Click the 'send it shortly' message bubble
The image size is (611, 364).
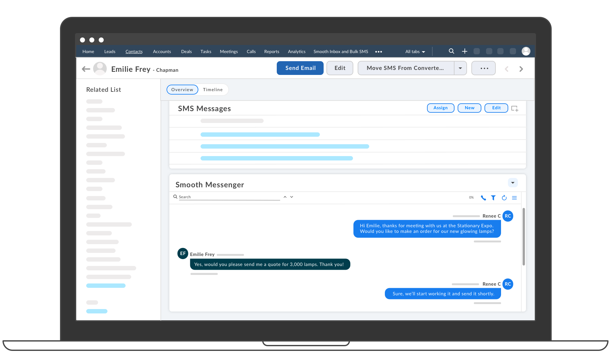(x=443, y=294)
